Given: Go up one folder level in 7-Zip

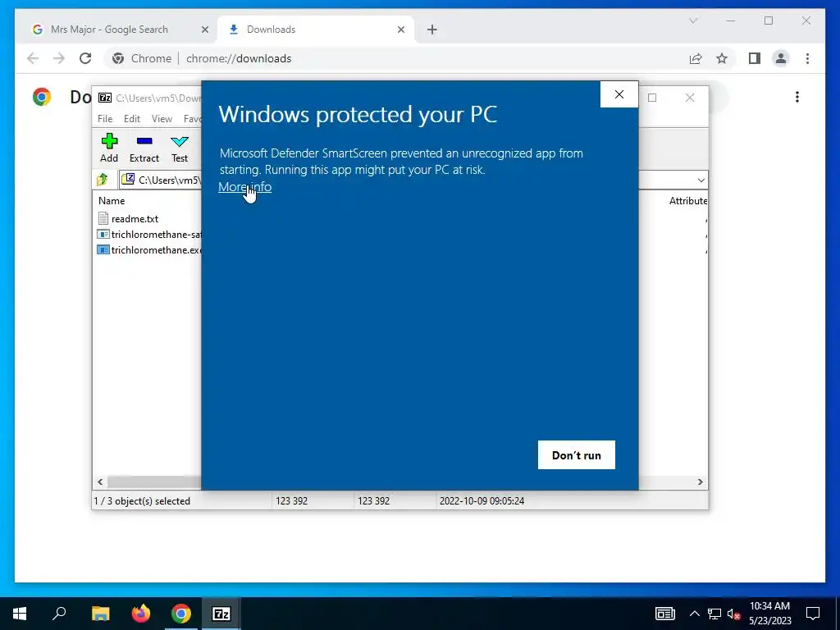Looking at the screenshot, I should pyautogui.click(x=103, y=180).
